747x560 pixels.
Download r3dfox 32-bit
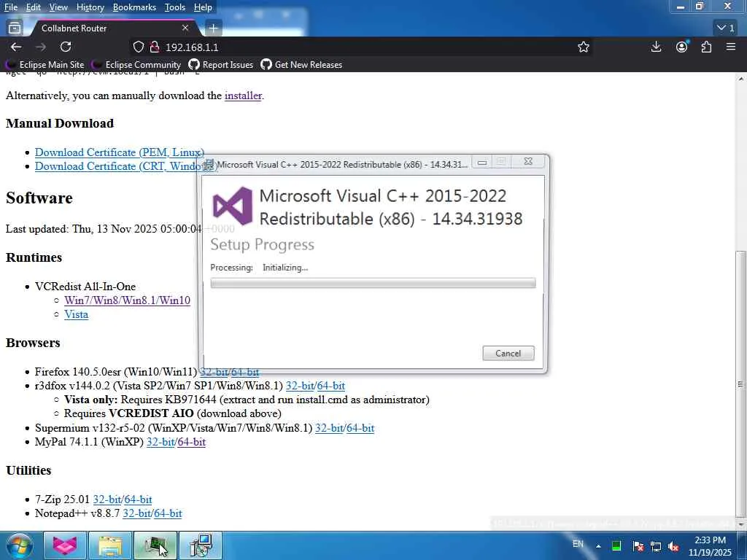300,386
